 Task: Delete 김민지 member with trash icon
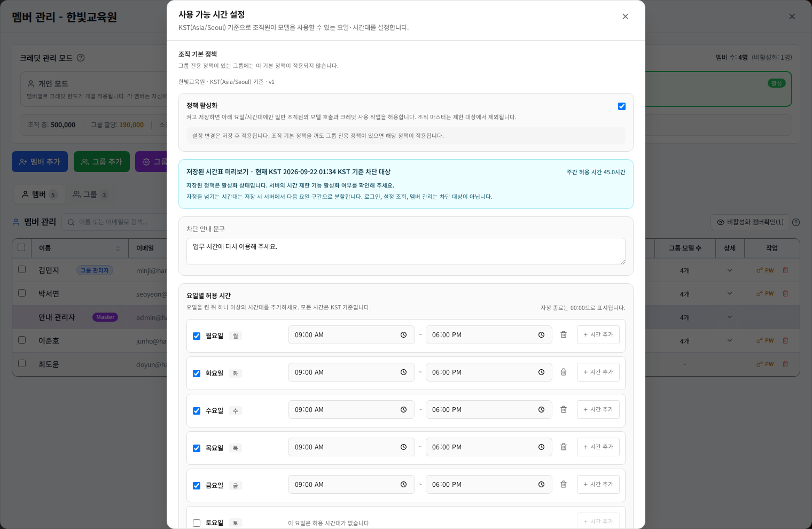785,270
